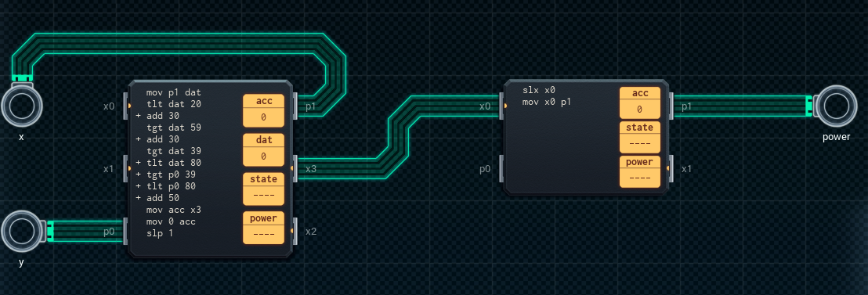868x295 pixels.
Task: Click the p1 pin on right microcontroller
Action: (671, 106)
